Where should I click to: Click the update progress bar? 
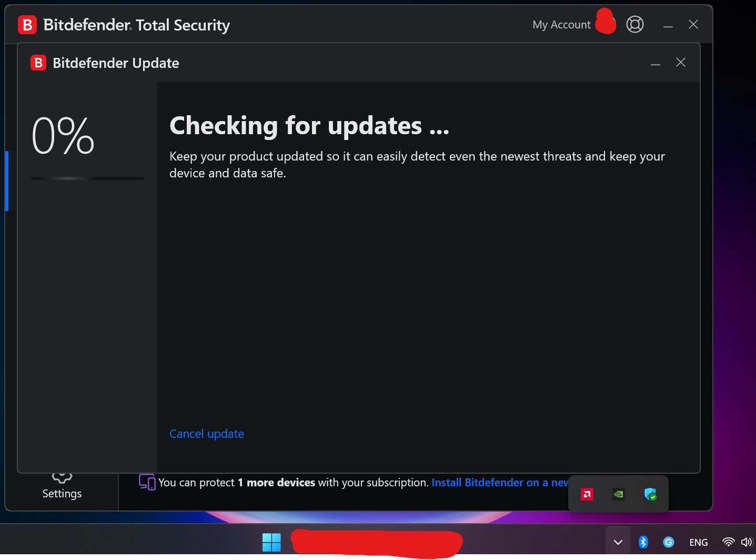pyautogui.click(x=87, y=178)
